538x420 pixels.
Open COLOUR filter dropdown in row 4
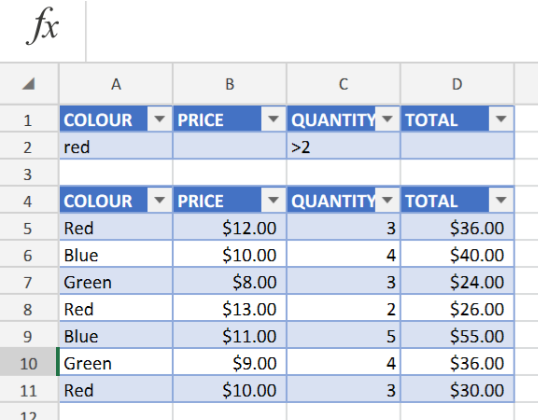tap(159, 200)
